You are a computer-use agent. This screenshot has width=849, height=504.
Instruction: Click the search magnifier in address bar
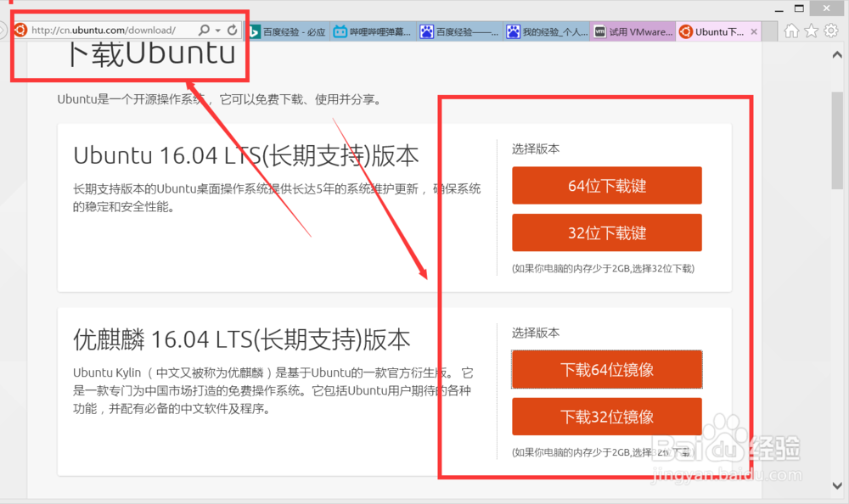point(204,31)
